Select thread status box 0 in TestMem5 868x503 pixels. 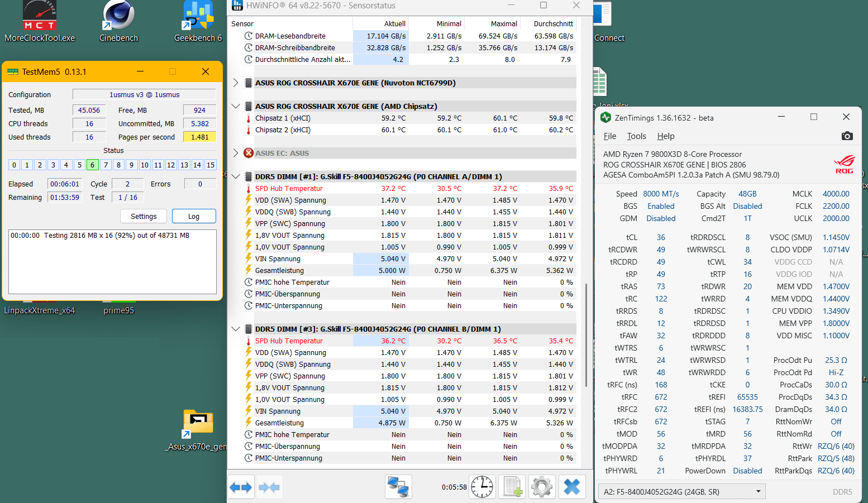pos(14,165)
